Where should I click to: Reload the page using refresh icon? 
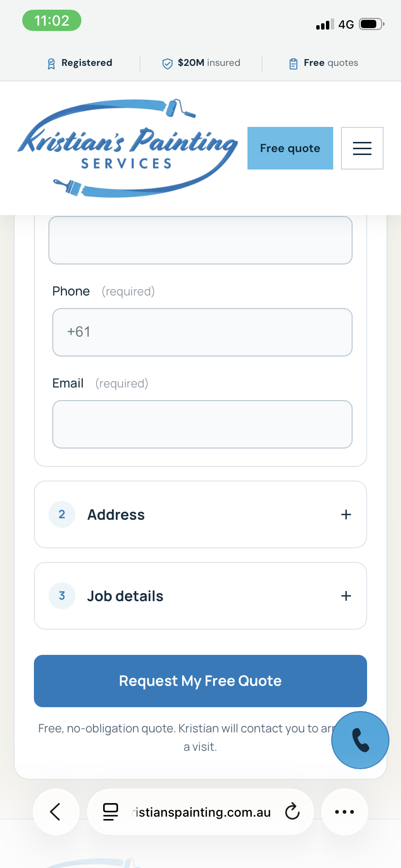pos(293,811)
